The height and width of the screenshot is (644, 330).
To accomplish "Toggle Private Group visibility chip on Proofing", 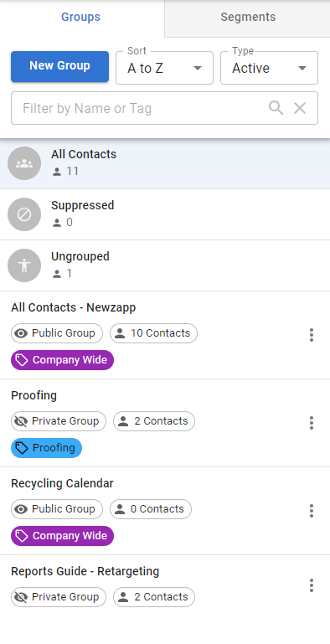I will pos(59,421).
